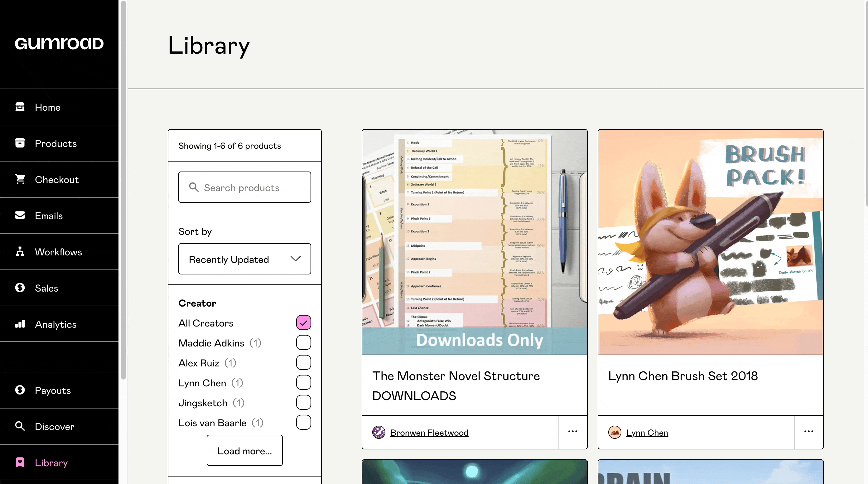Open Bronwen Fleetwood creator link

point(429,433)
